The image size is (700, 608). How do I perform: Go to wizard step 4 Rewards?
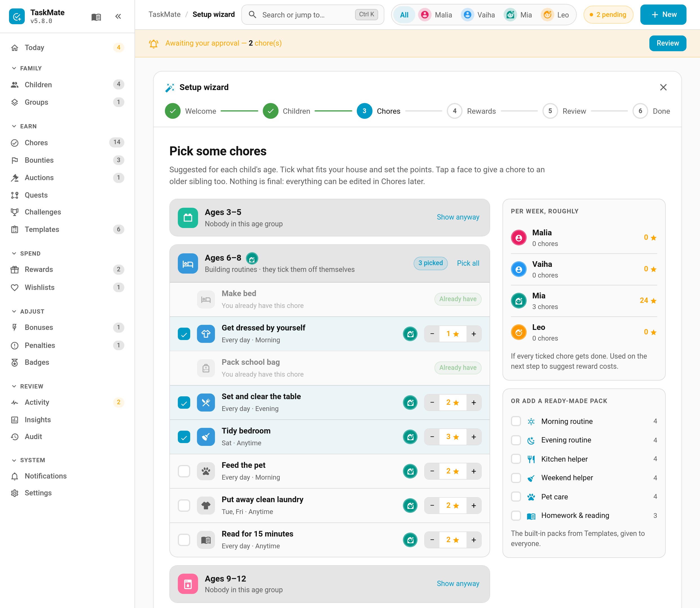click(471, 111)
